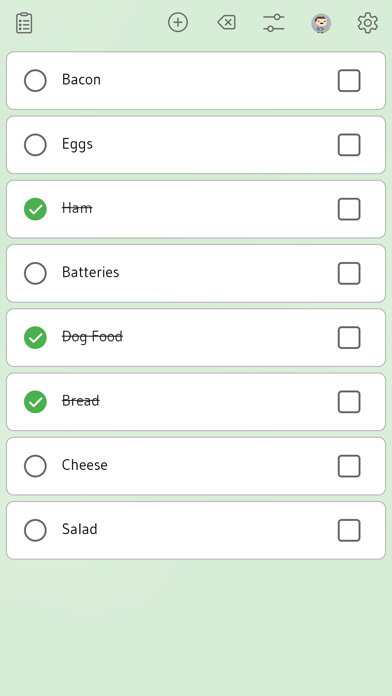
Task: Mark Batteries as completed
Action: click(x=35, y=273)
